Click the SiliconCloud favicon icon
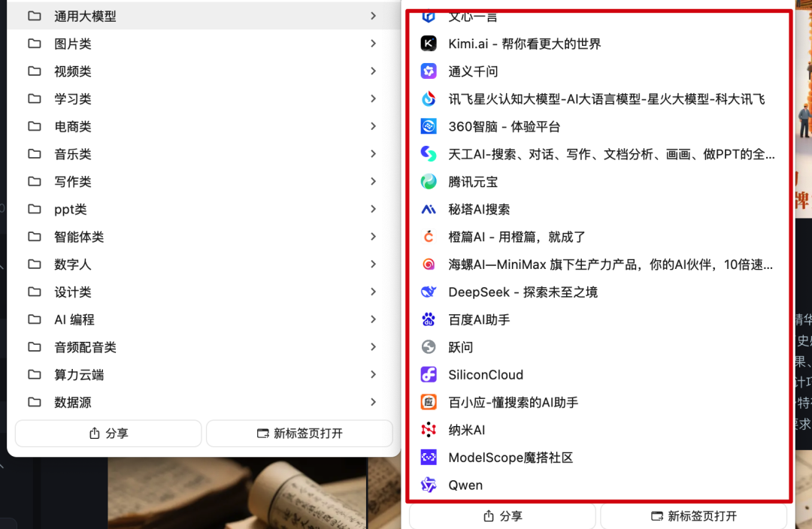Image resolution: width=812 pixels, height=529 pixels. point(429,374)
